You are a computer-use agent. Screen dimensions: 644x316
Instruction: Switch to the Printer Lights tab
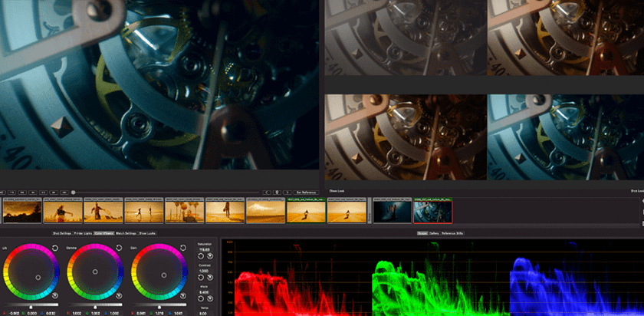(x=83, y=233)
